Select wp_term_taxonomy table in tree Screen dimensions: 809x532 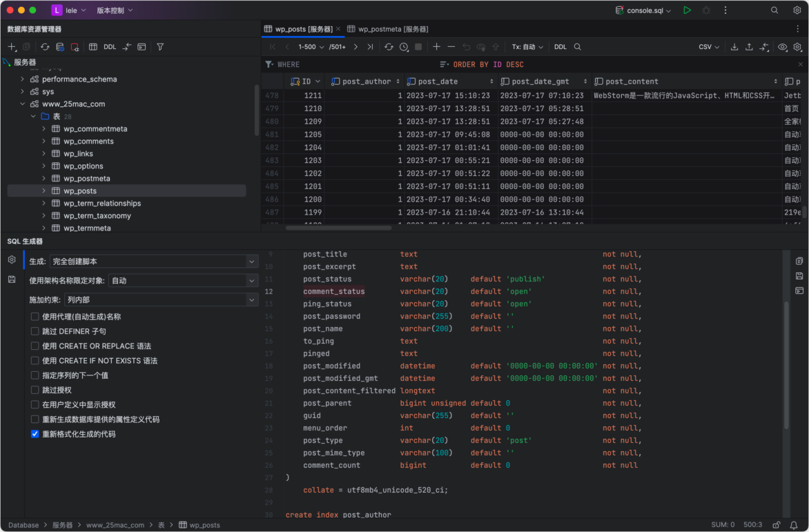(97, 215)
